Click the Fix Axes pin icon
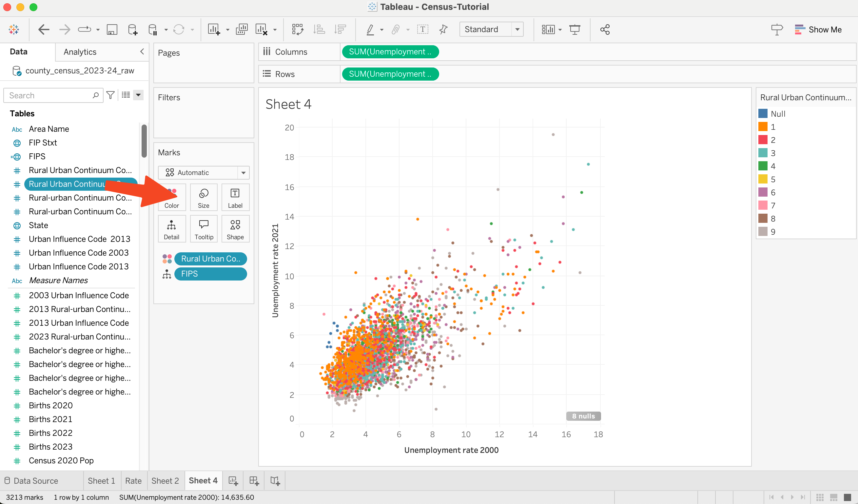 click(443, 29)
